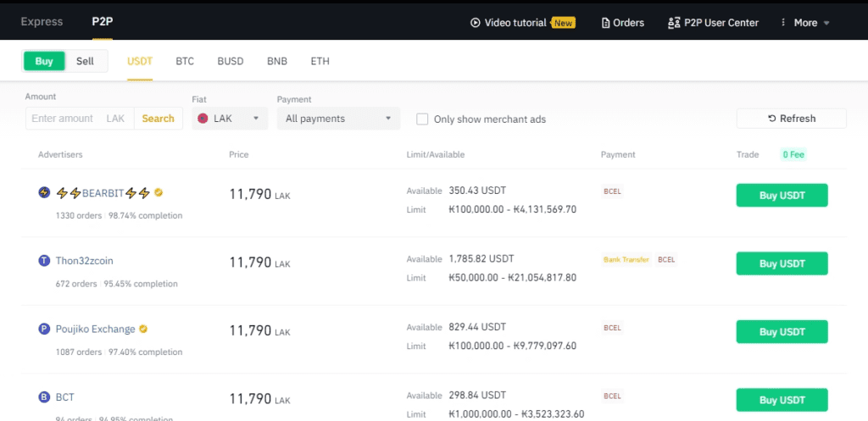Image resolution: width=868 pixels, height=421 pixels.
Task: Click Buy USDT for BCT
Action: pyautogui.click(x=782, y=400)
